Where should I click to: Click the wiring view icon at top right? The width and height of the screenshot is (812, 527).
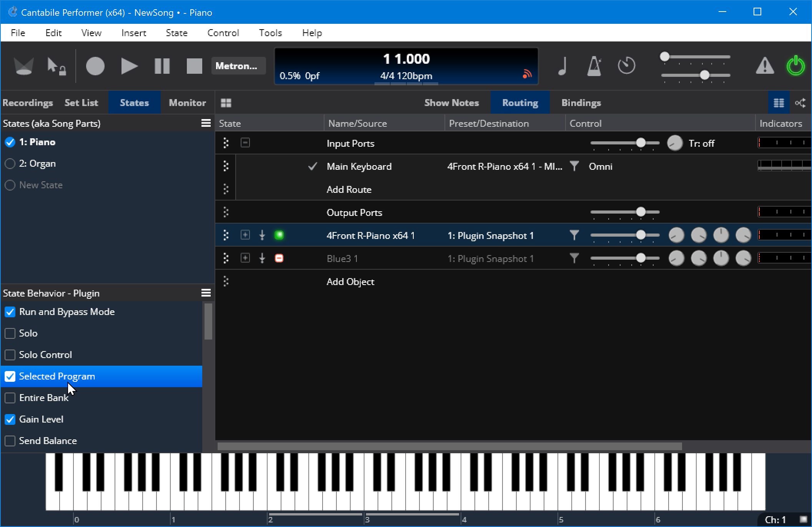coord(800,103)
